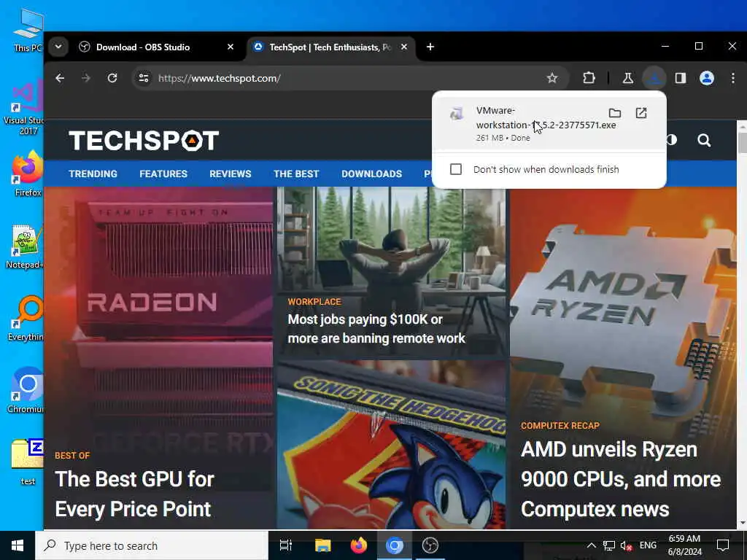Go back with the browser back arrow
The width and height of the screenshot is (747, 560).
(x=60, y=78)
